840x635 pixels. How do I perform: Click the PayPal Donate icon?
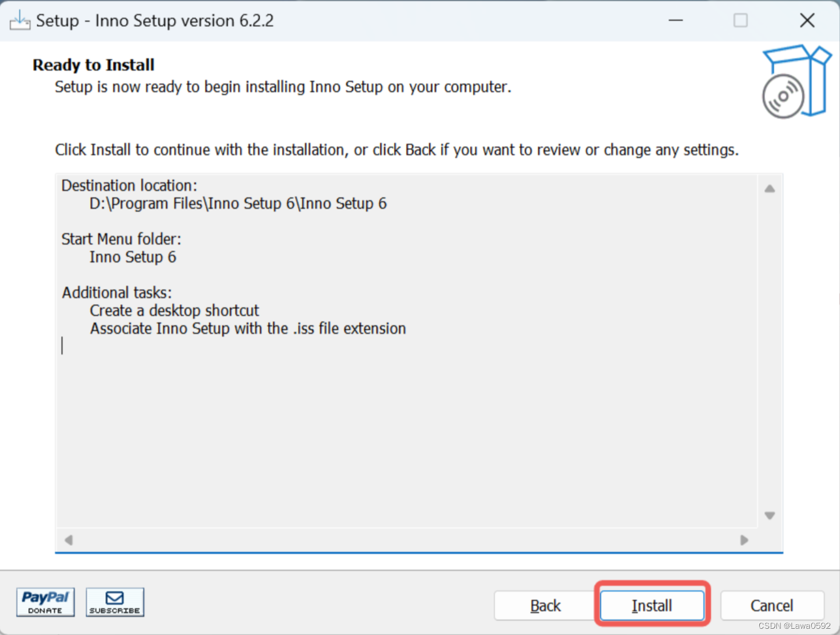click(44, 602)
